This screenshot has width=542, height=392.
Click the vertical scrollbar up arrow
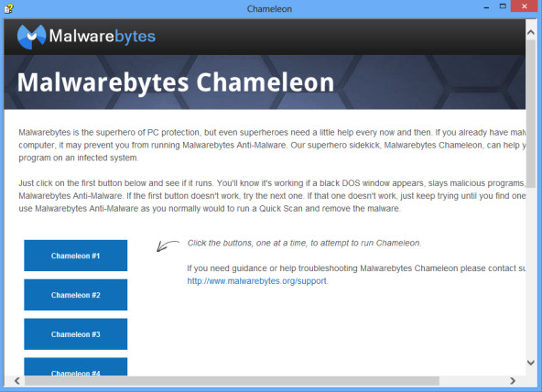coord(531,32)
